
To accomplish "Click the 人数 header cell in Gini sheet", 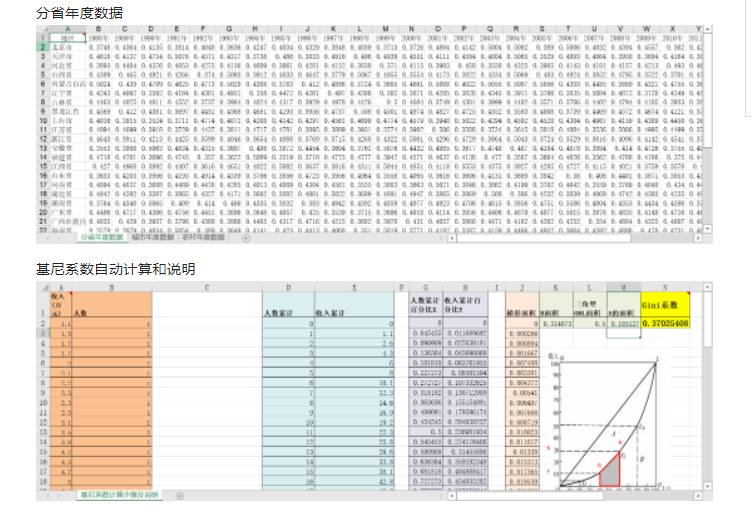I will point(112,304).
